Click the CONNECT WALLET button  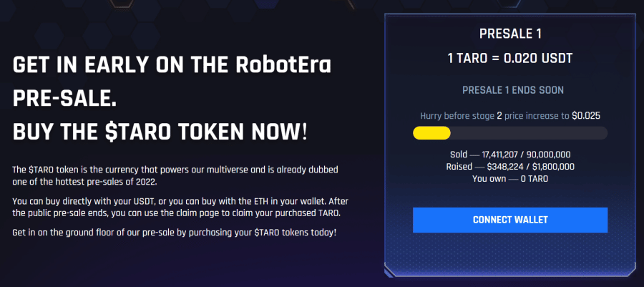tap(509, 220)
